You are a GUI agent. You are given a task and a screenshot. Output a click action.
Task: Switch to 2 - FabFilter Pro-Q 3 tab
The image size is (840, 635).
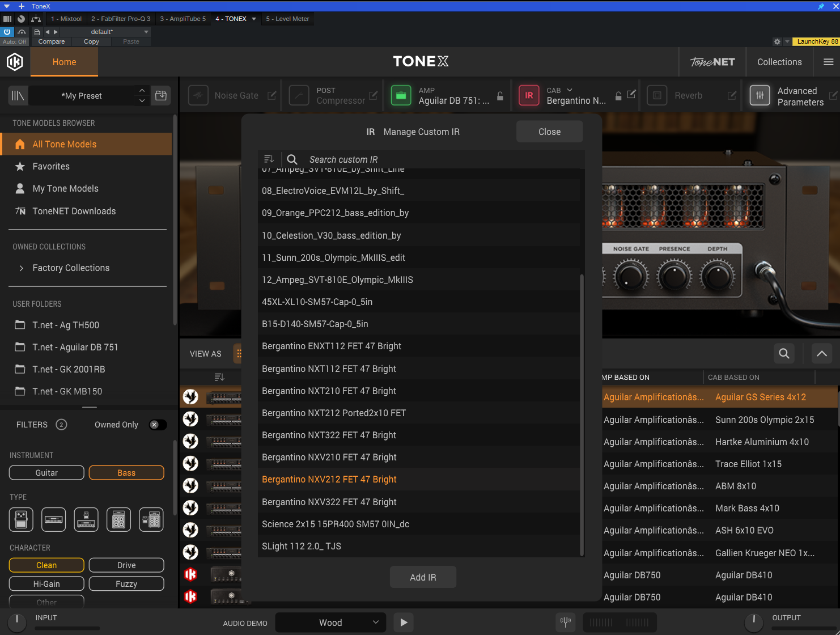pos(121,19)
